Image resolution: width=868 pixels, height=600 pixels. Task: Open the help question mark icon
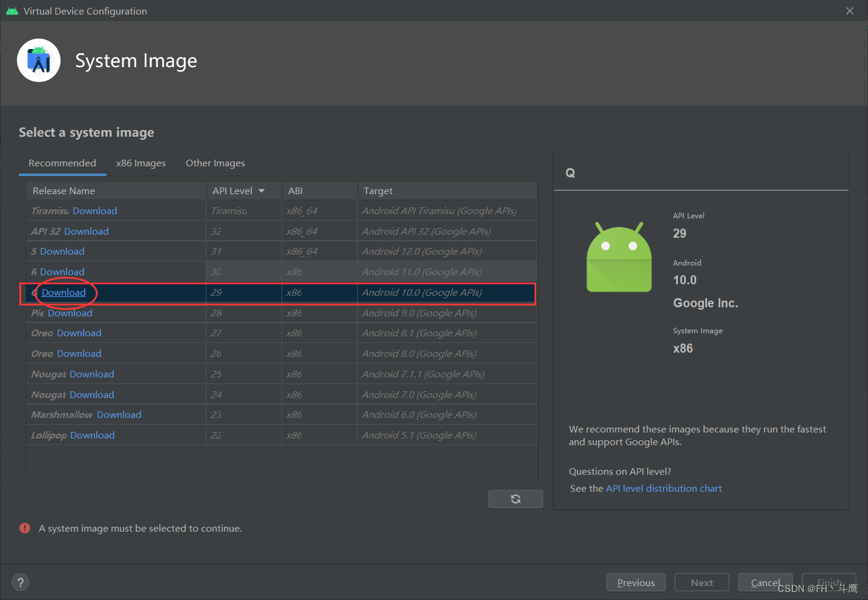point(21,582)
